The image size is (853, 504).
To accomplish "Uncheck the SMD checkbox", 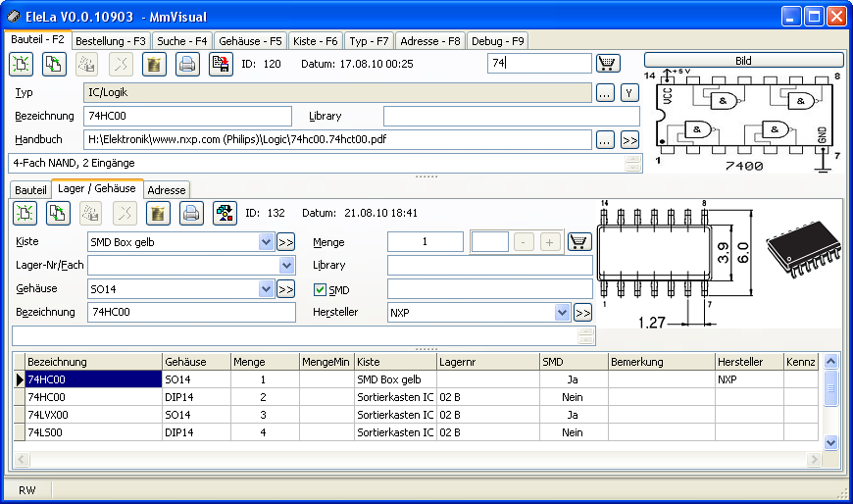I will [x=320, y=289].
